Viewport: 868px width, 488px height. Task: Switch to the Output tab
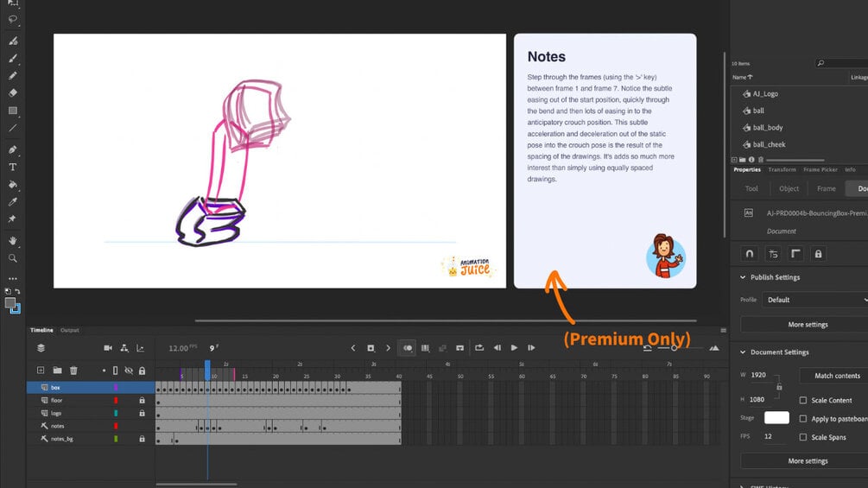tap(70, 330)
